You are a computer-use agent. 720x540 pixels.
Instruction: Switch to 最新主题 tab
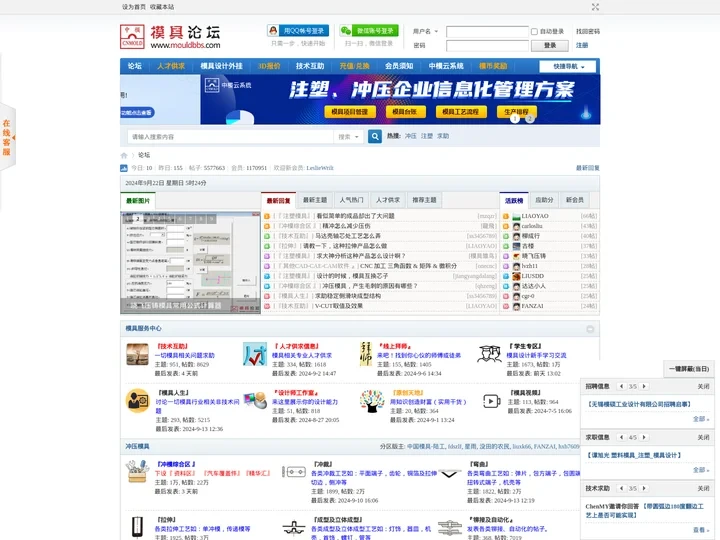tap(315, 200)
